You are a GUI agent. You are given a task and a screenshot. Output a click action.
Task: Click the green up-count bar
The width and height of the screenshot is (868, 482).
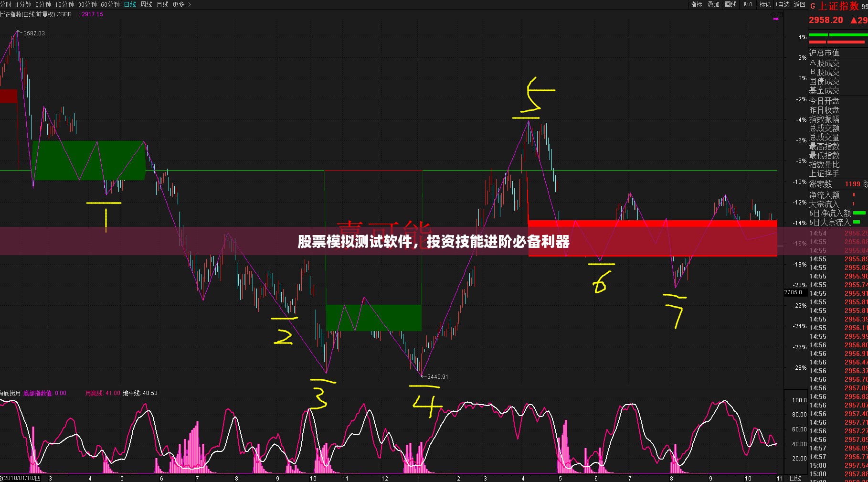pyautogui.click(x=838, y=35)
